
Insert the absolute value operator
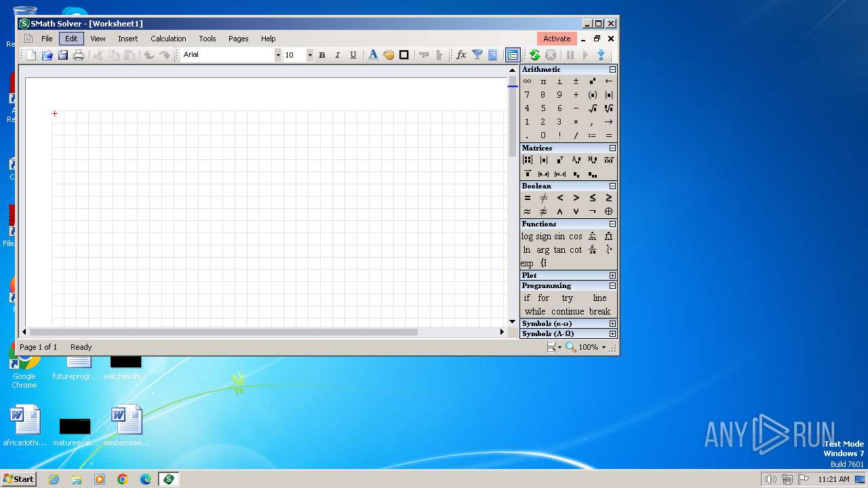(x=608, y=95)
